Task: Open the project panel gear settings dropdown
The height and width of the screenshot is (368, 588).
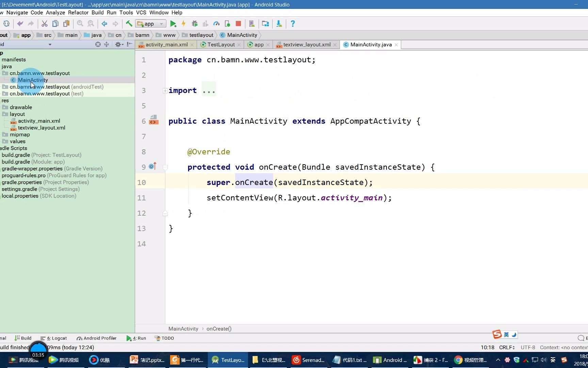Action: pos(119,44)
